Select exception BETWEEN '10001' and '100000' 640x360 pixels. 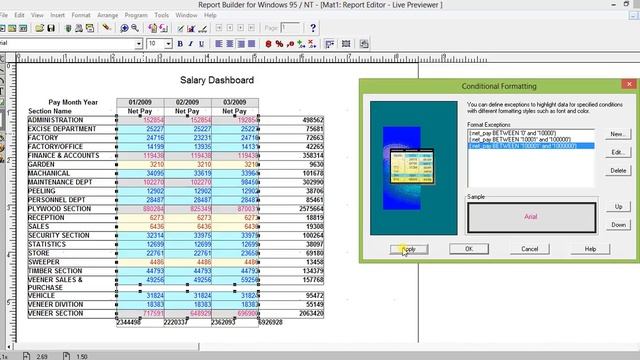pos(531,139)
